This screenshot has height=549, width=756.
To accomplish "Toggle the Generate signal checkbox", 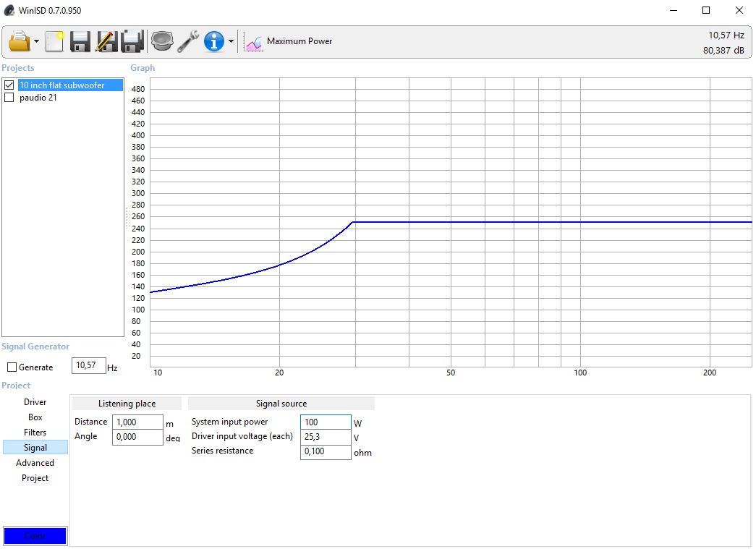I will click(x=12, y=367).
